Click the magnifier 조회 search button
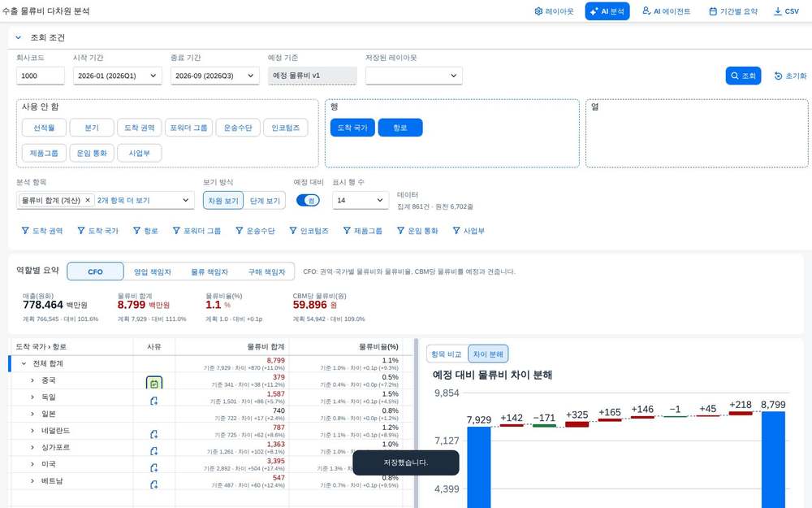This screenshot has height=508, width=812. point(743,76)
